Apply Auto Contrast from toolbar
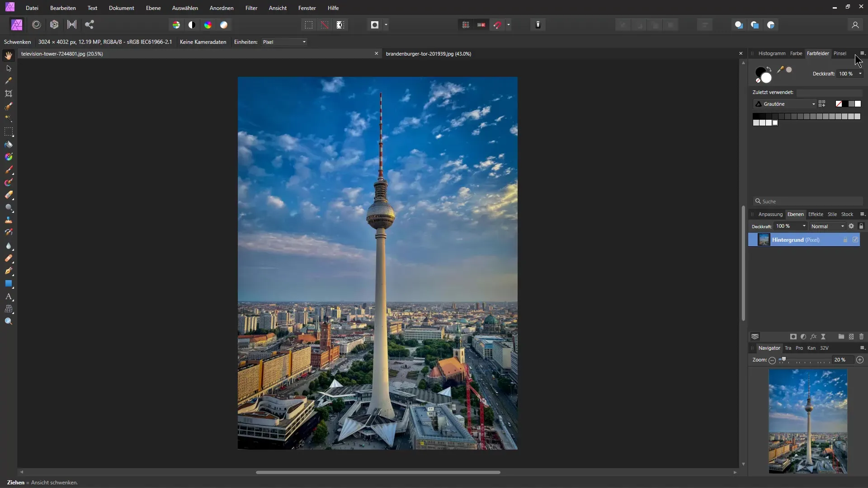Image resolution: width=868 pixels, height=488 pixels. (x=192, y=25)
